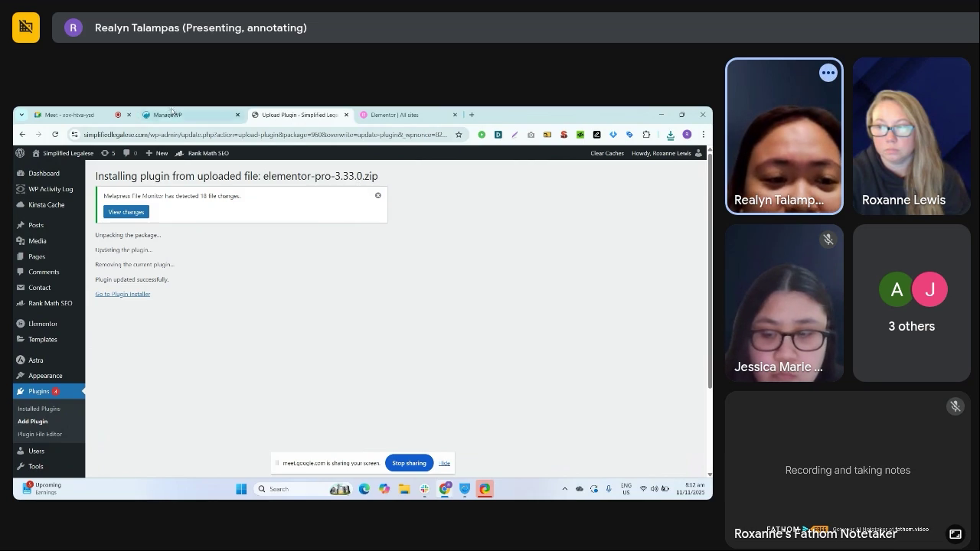Click Stop sharing button
This screenshot has height=551, width=980.
click(409, 463)
